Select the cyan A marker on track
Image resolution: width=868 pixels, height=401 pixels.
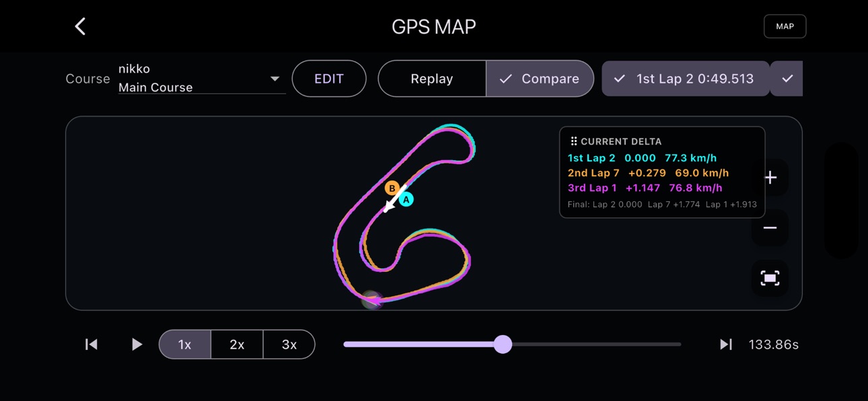coord(406,199)
